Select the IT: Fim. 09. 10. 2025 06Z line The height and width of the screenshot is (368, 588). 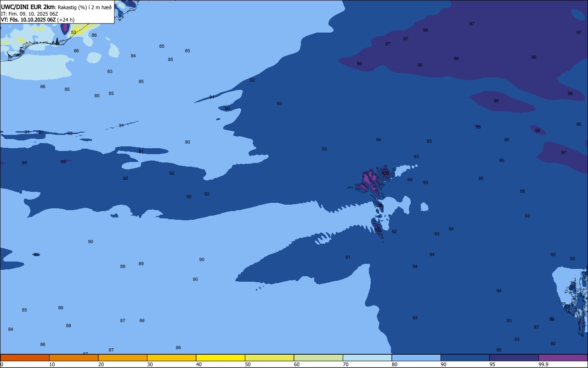pos(29,13)
